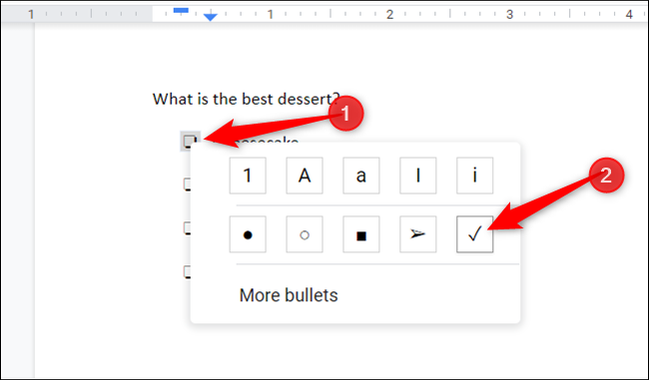Pick the uppercase Roman "I" list style
649x380 pixels.
(418, 176)
